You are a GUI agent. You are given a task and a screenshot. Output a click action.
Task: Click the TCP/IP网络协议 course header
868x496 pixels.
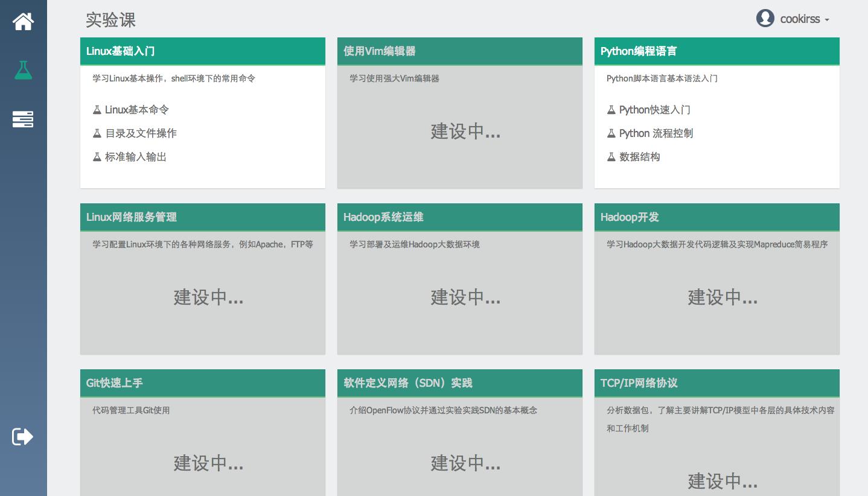(x=717, y=383)
